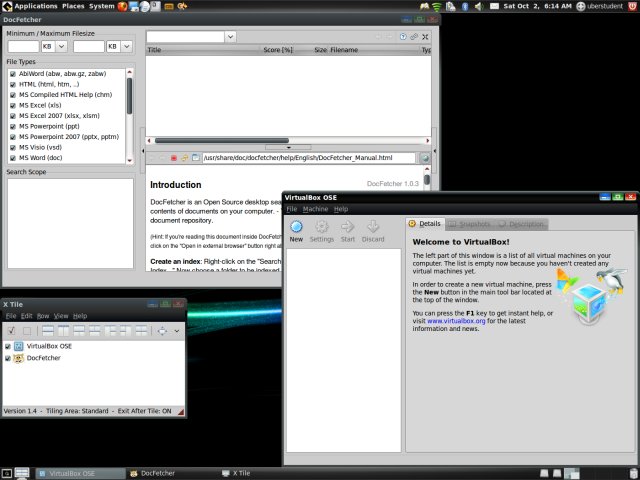Toggle MS Excel (xls) checkbox
Viewport: 640px width, 480px height.
13,105
